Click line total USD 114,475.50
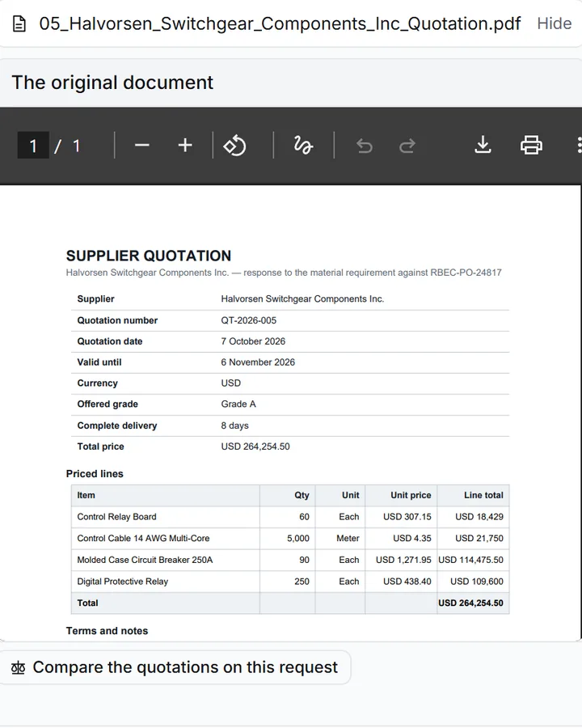Screen dimensions: 582x728 (x=470, y=560)
